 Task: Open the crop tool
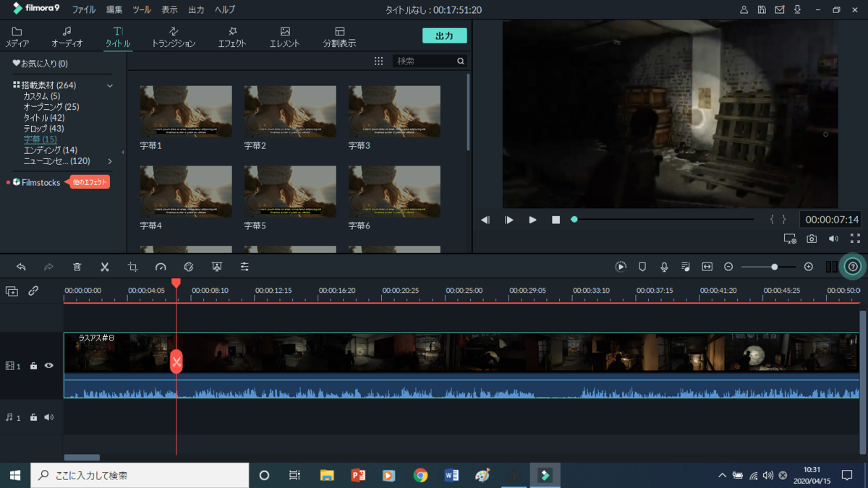point(132,267)
